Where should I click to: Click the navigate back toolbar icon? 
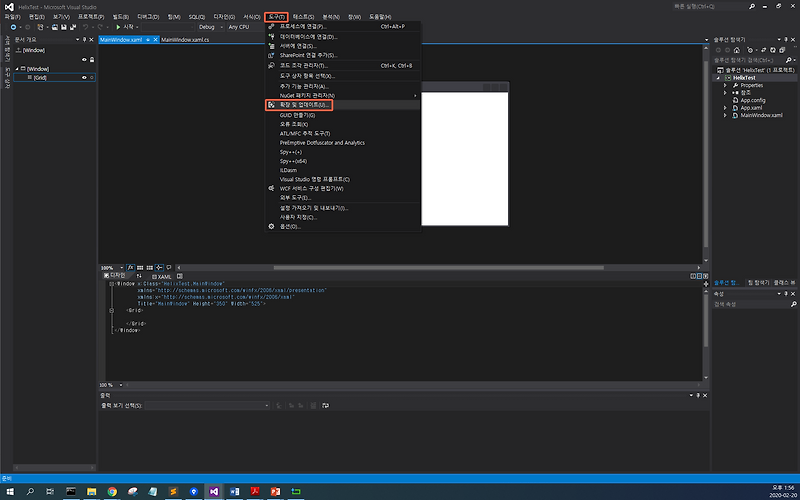coord(13,27)
